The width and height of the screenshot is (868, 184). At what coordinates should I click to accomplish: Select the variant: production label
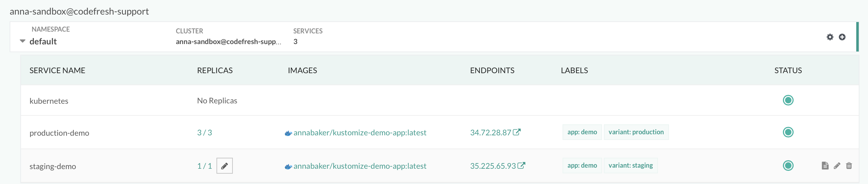pyautogui.click(x=636, y=132)
